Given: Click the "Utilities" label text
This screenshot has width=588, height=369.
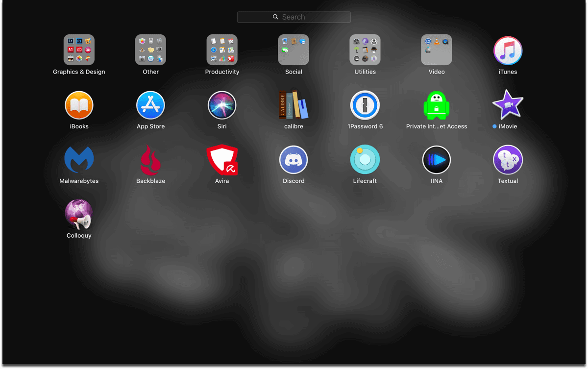Looking at the screenshot, I should click(x=365, y=72).
